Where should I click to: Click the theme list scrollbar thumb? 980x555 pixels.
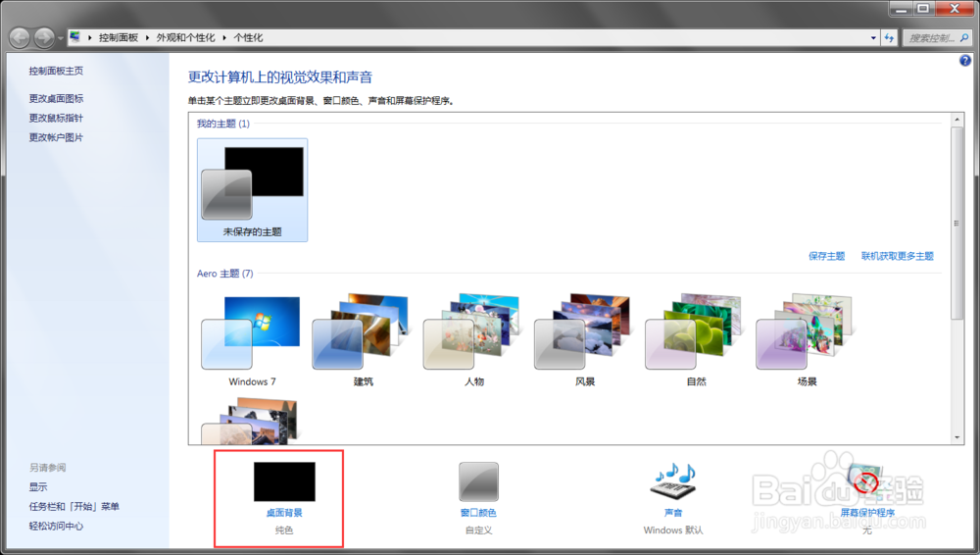956,224
